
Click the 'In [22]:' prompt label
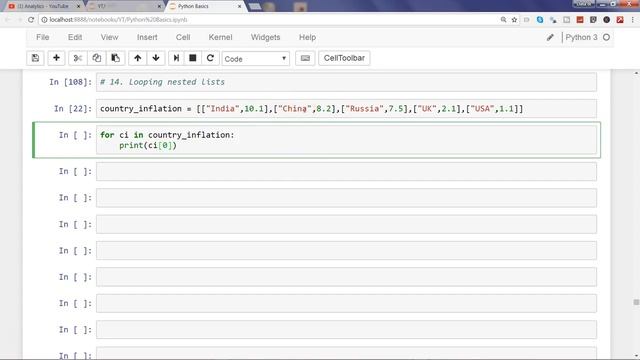click(x=73, y=109)
